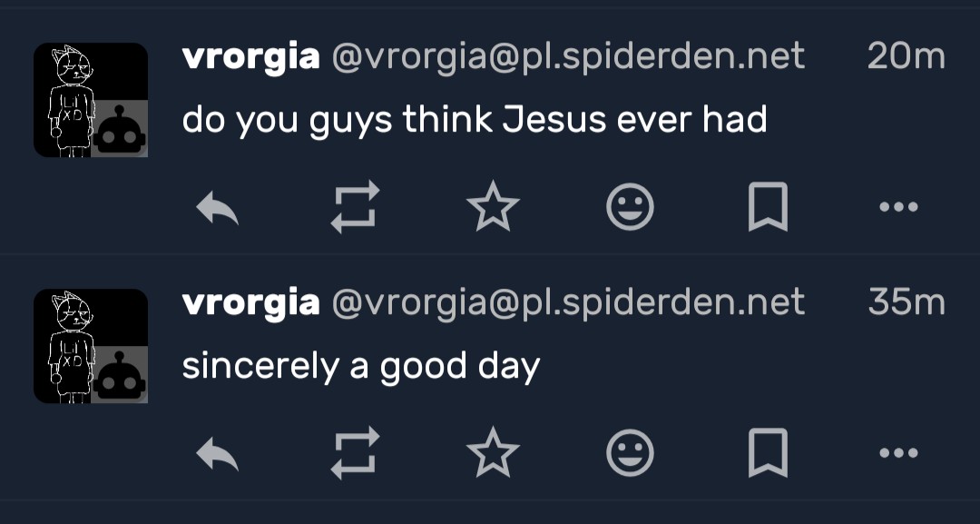Click vrorgia display name on the 35m post
980x524 pixels.
250,302
